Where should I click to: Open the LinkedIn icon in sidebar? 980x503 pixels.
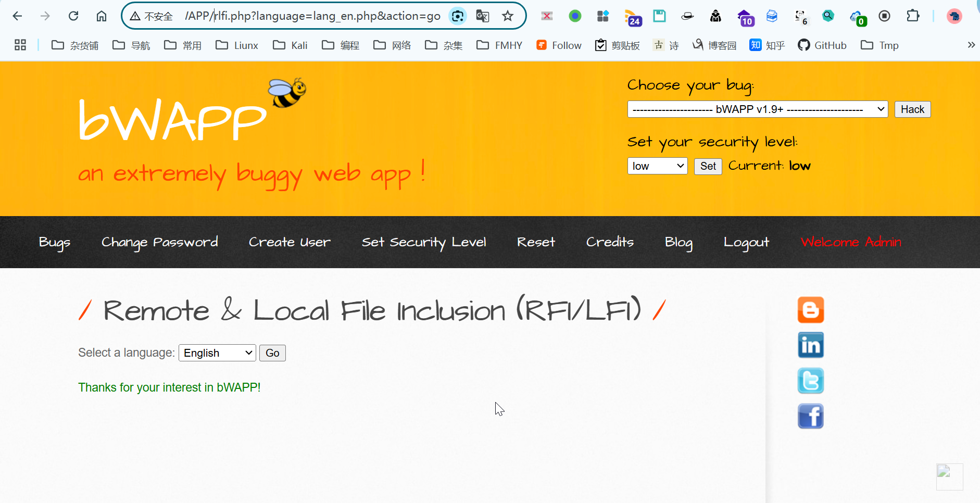[810, 345]
